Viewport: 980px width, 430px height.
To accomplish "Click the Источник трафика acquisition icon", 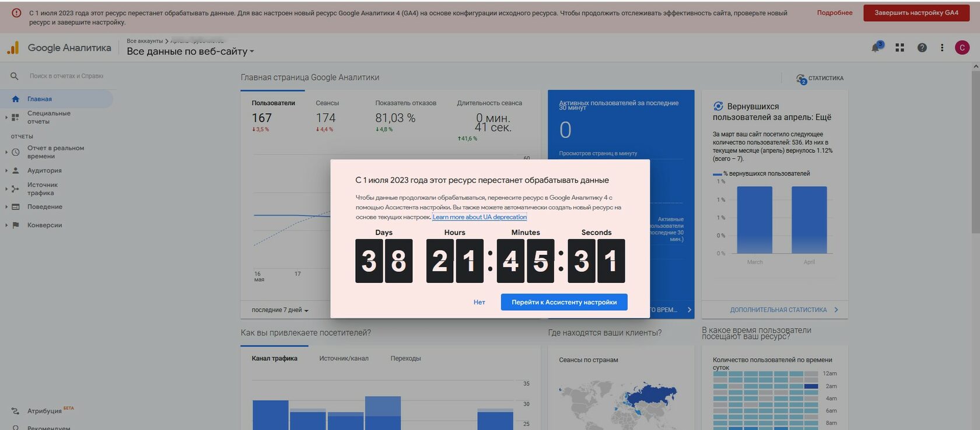I will point(15,189).
